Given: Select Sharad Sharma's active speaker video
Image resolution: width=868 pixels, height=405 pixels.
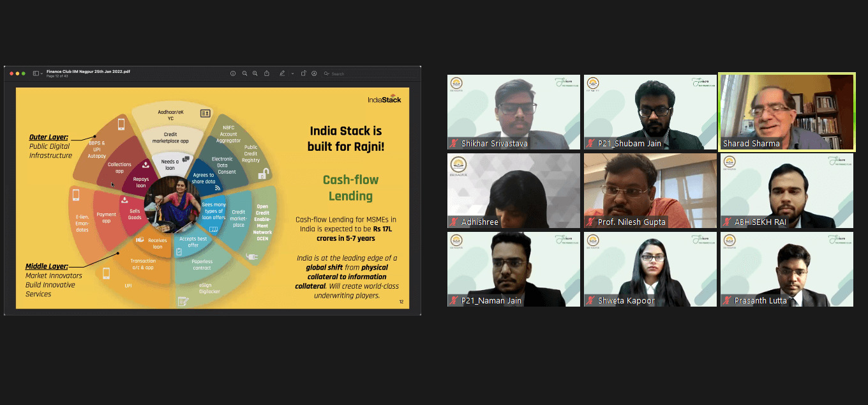Looking at the screenshot, I should pos(787,112).
